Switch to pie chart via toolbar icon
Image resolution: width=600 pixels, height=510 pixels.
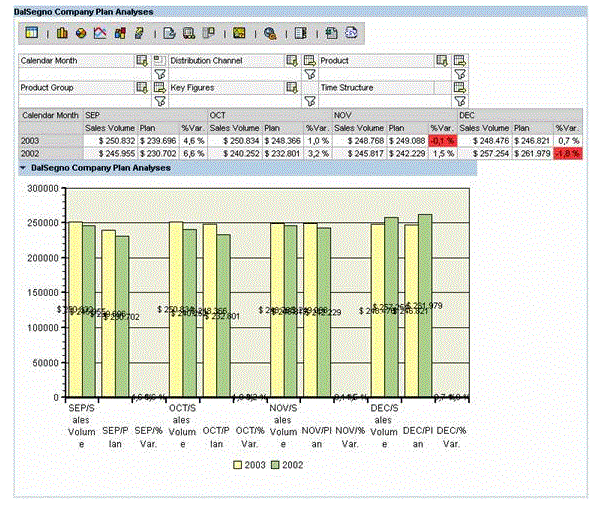[80, 33]
